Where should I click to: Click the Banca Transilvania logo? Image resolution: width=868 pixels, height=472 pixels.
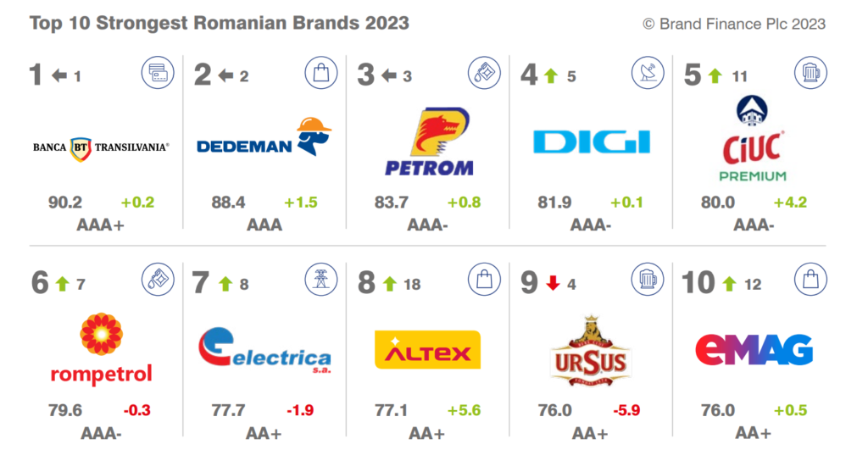(x=101, y=147)
